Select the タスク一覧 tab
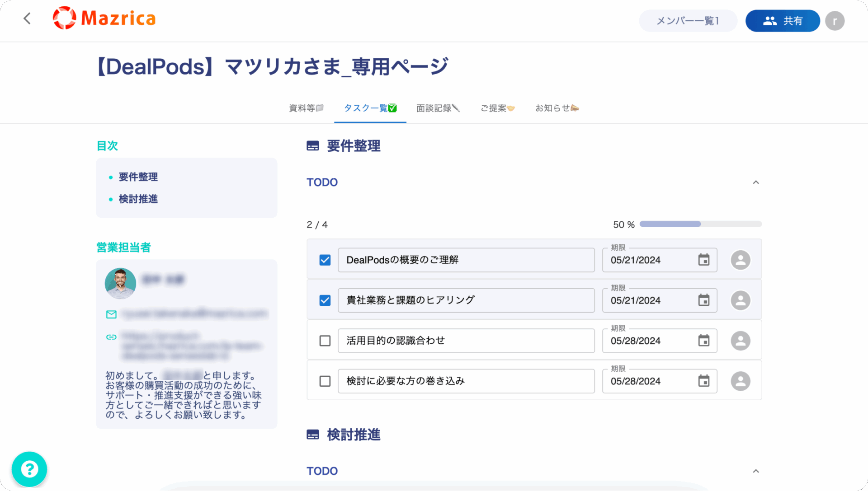 click(x=370, y=108)
